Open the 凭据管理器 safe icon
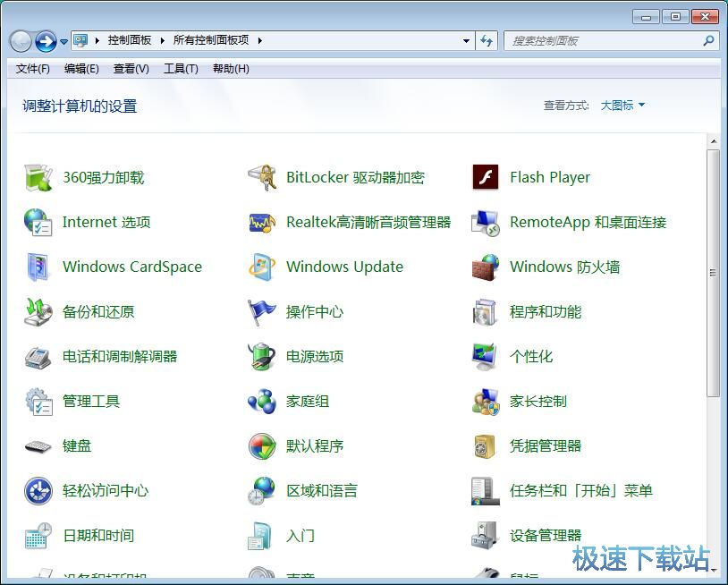Screen dimensions: 728x585 pos(486,446)
